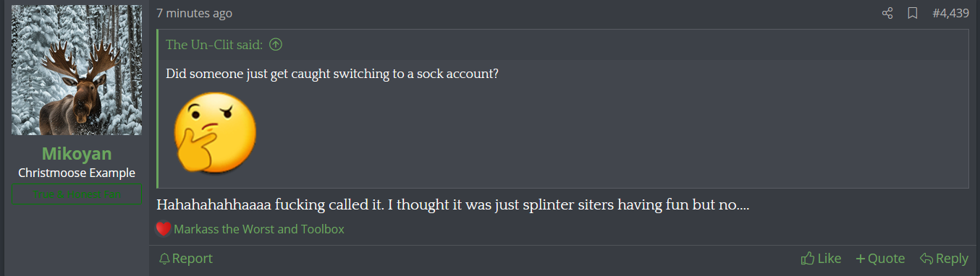Open the Mikoyan username profile link
Viewport: 980px width, 276px height.
77,154
